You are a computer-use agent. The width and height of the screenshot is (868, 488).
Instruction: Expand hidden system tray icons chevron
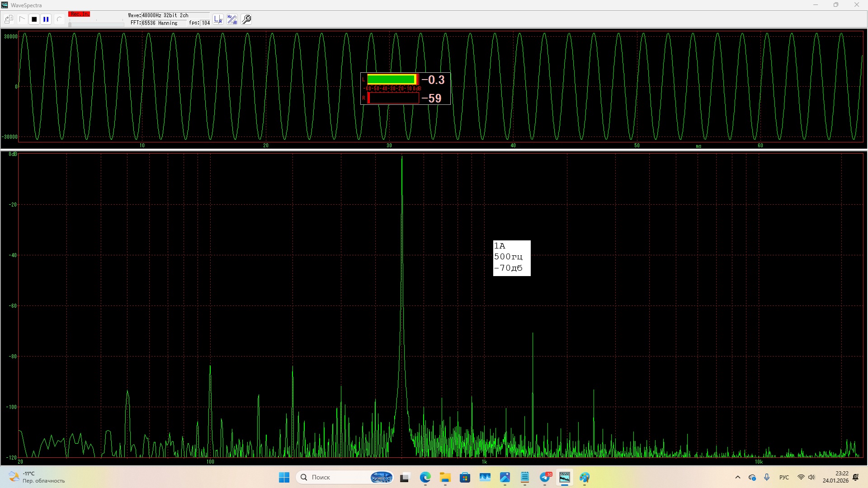point(738,477)
